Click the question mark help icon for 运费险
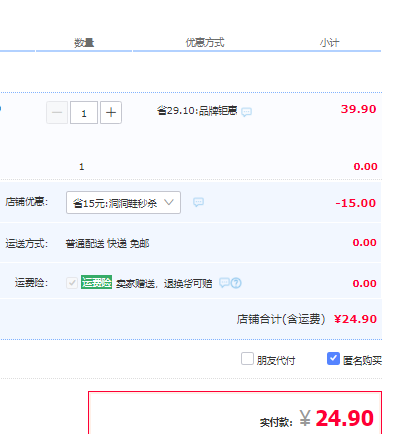The width and height of the screenshot is (418, 434). click(x=236, y=283)
